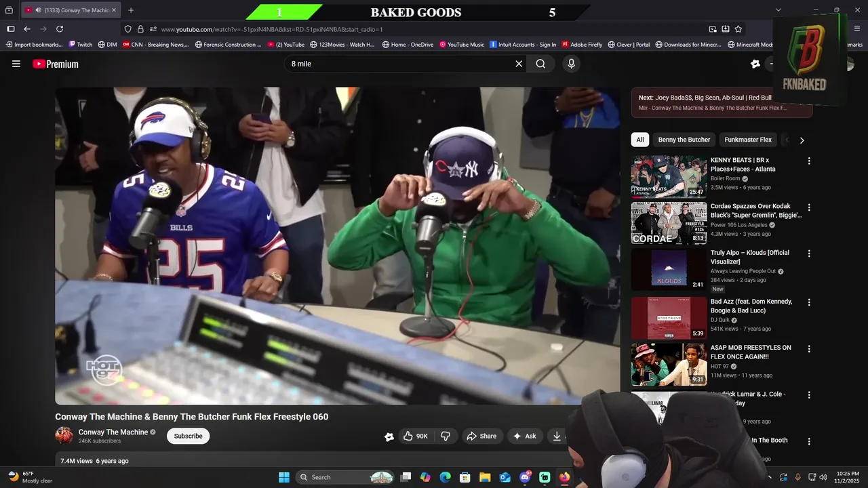
Task: Open Microsoft Edge from the taskbar
Action: pos(445,477)
